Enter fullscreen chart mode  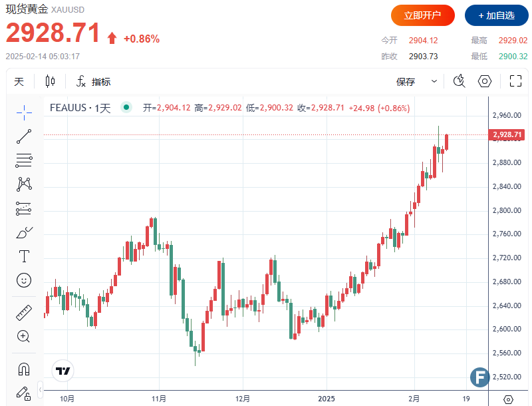pyautogui.click(x=515, y=81)
